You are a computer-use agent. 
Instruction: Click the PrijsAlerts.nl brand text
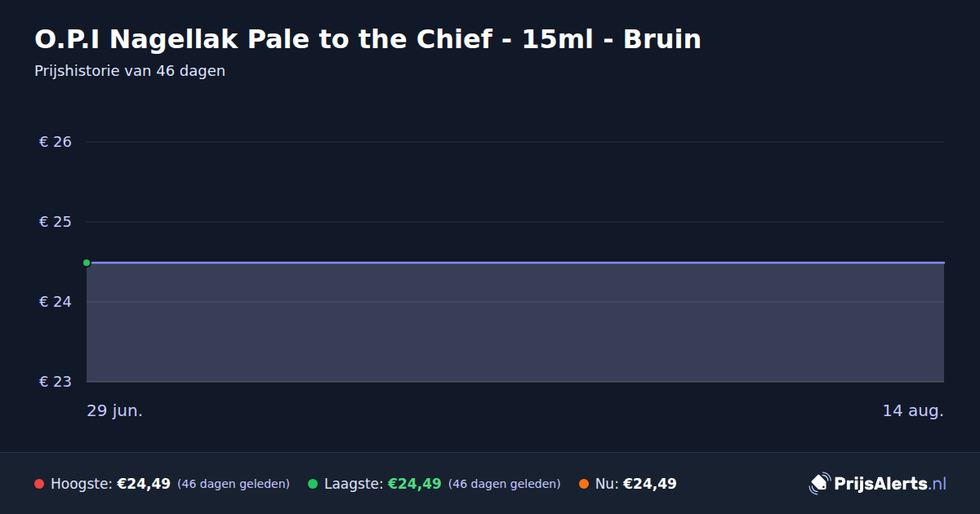pyautogui.click(x=890, y=484)
